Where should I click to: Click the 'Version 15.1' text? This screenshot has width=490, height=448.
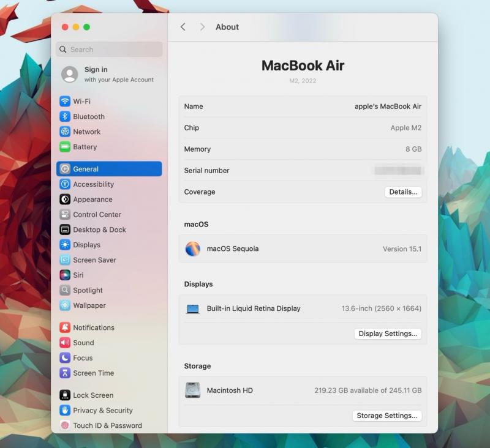(x=402, y=249)
